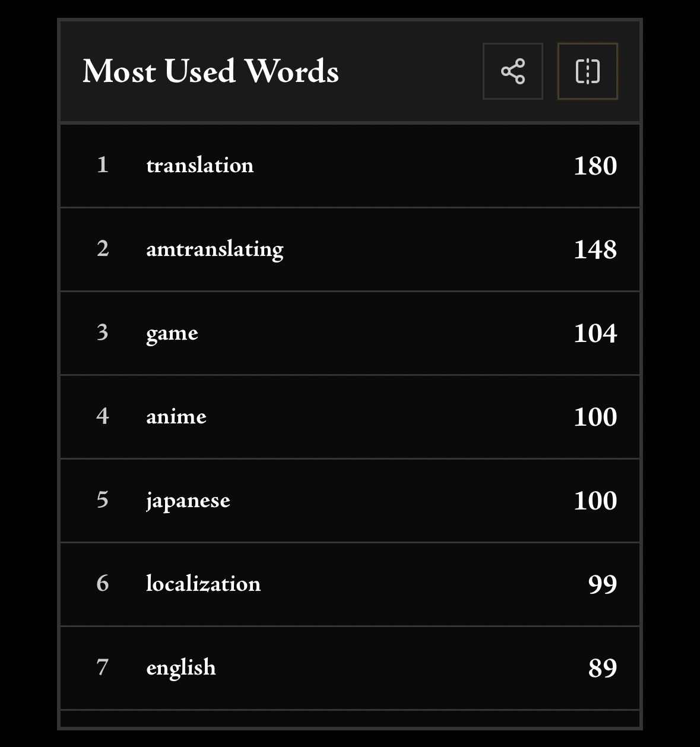This screenshot has width=700, height=747.
Task: Click the count 100 beside japanese
Action: [595, 501]
